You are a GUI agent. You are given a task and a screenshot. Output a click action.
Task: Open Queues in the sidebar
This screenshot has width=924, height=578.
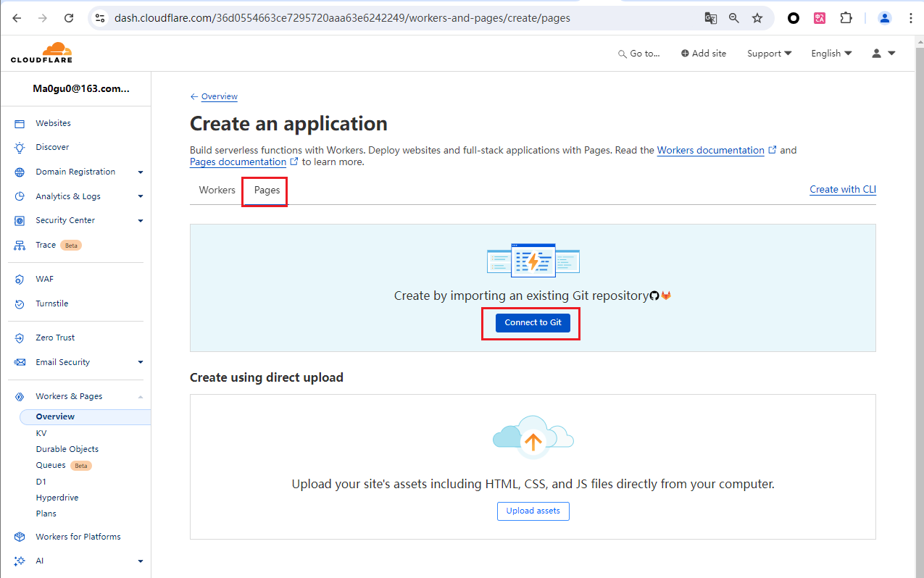51,466
